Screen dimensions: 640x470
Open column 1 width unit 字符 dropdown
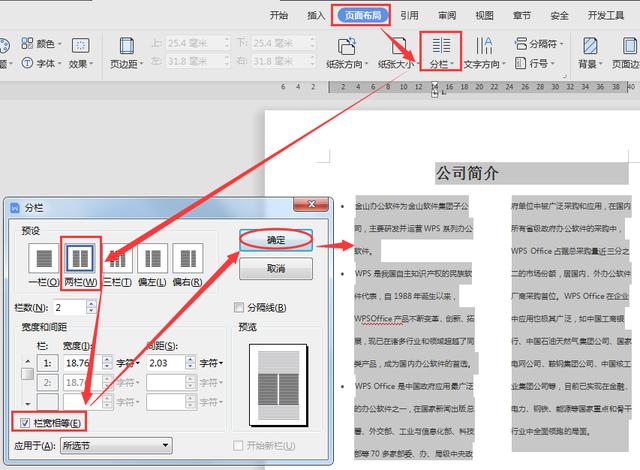coord(128,363)
